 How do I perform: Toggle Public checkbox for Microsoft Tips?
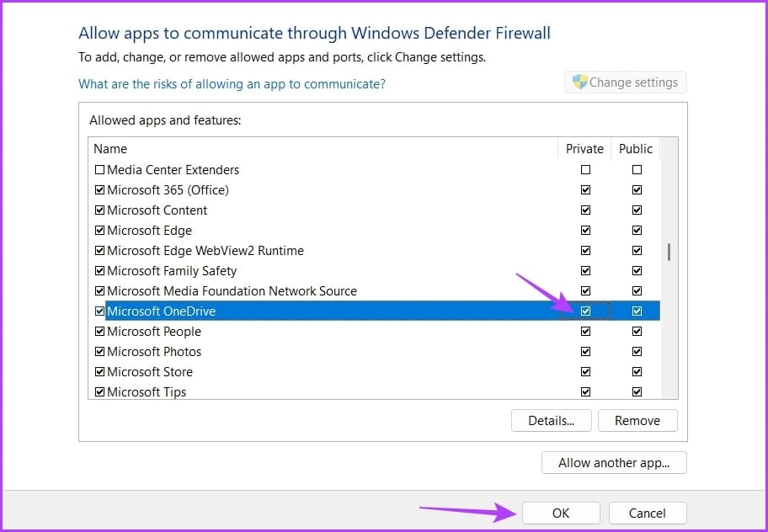point(637,391)
